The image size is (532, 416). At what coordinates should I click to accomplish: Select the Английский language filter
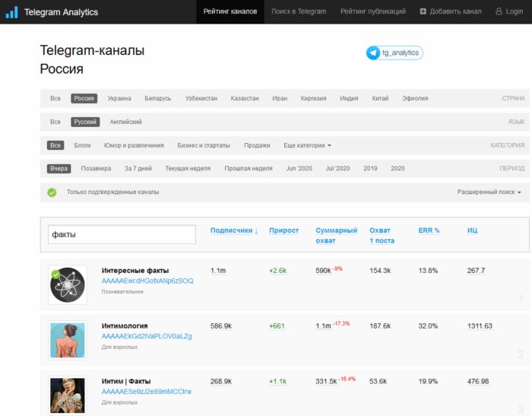(125, 122)
